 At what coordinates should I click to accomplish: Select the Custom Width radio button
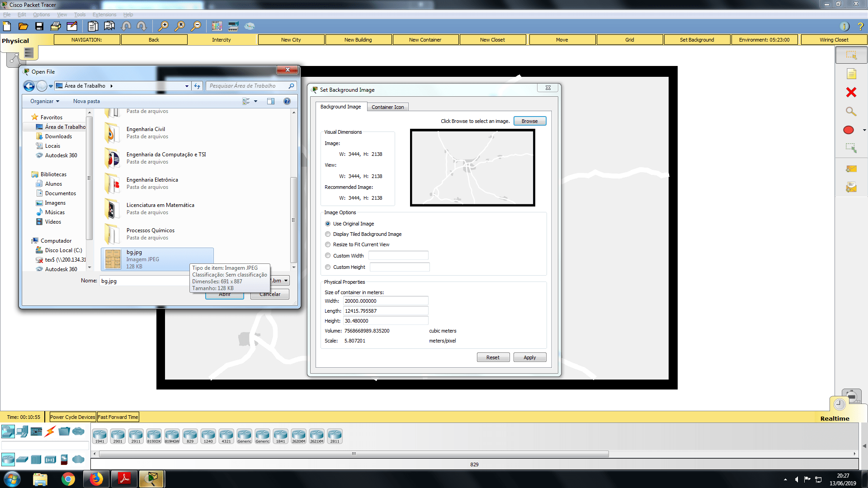(x=328, y=255)
